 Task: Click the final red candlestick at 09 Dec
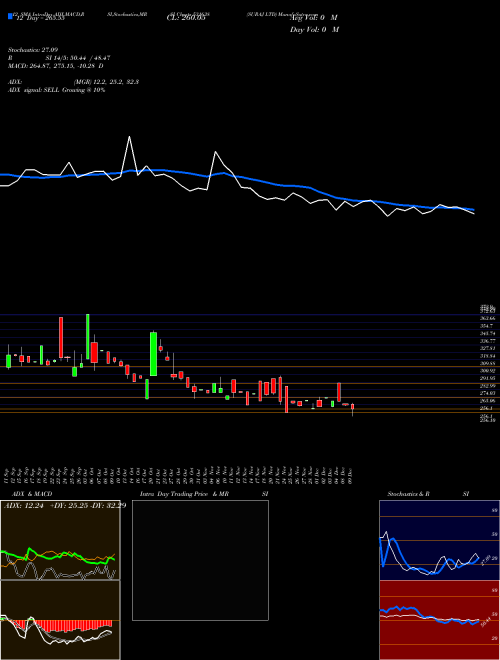352,407
